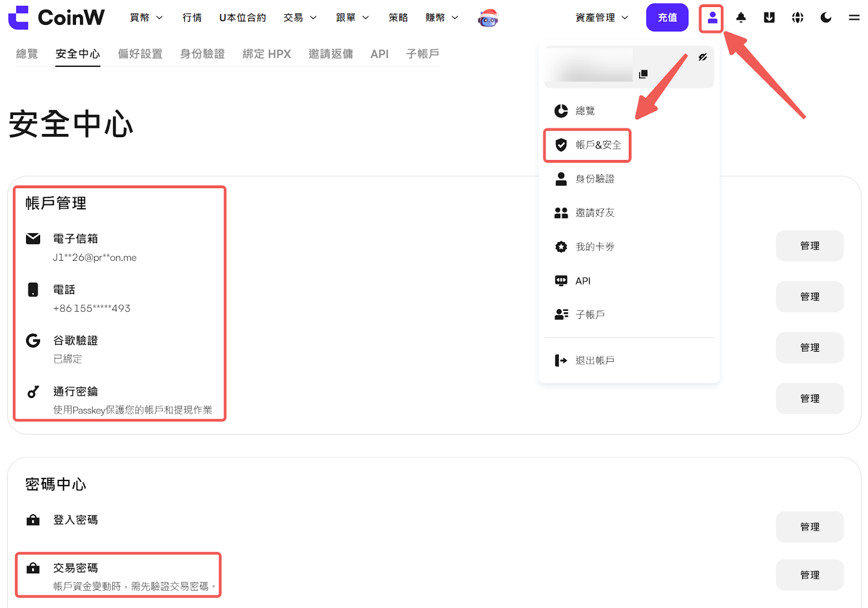Switch to the 偏好設置 tab
Viewport: 868px width, 608px height.
(140, 54)
